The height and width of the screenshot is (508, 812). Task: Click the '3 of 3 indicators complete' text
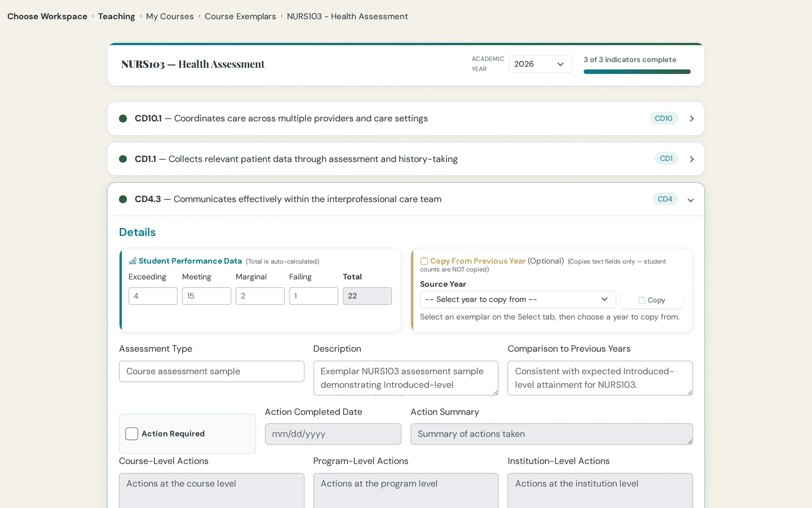[x=630, y=59]
